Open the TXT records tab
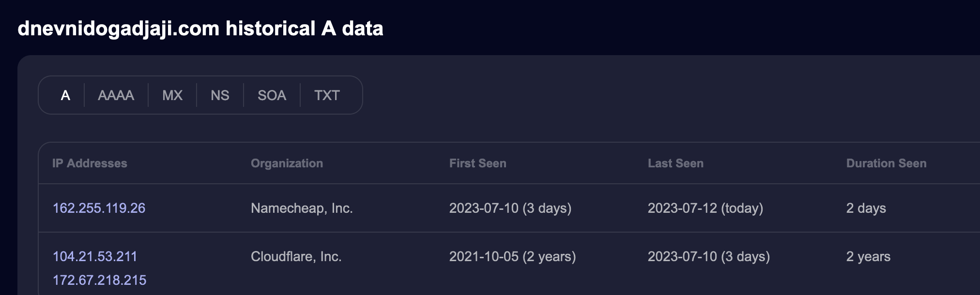The width and height of the screenshot is (980, 295). (x=327, y=95)
